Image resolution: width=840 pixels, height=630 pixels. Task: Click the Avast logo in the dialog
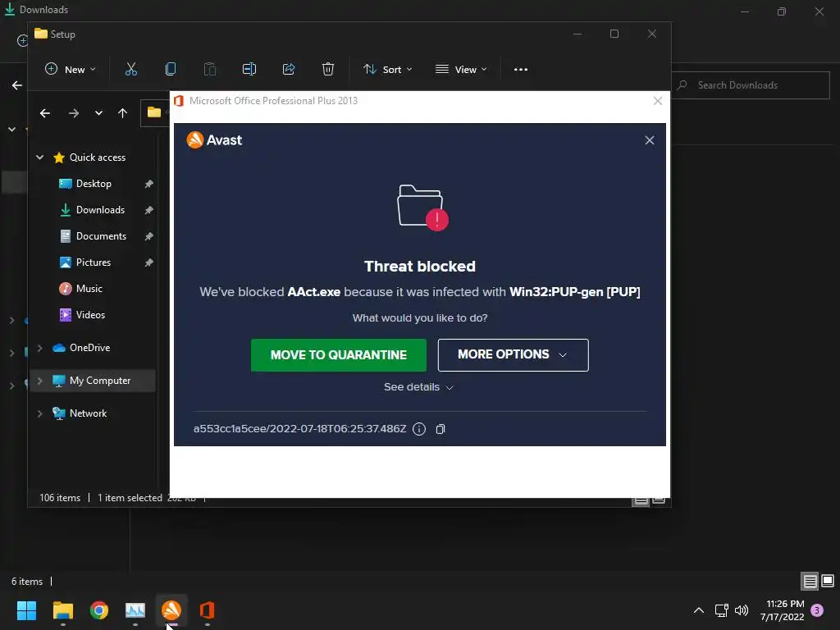(214, 139)
